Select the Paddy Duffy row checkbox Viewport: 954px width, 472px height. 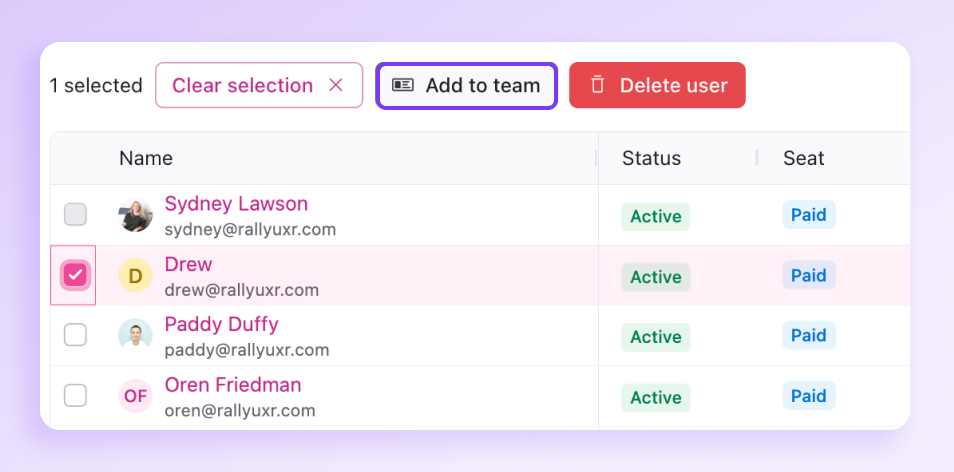pyautogui.click(x=75, y=335)
